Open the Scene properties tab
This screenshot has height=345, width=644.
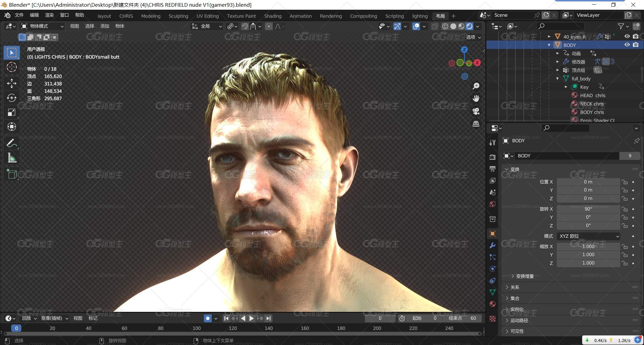pos(492,192)
